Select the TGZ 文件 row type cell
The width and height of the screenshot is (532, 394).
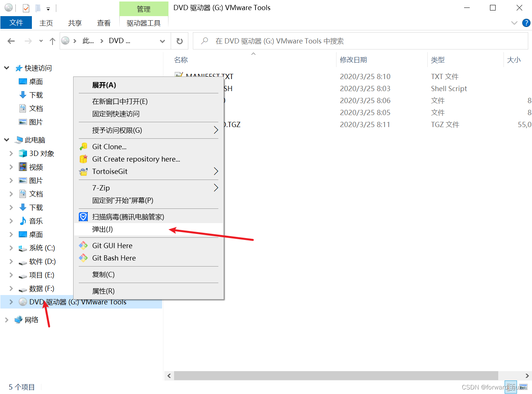[x=445, y=124]
